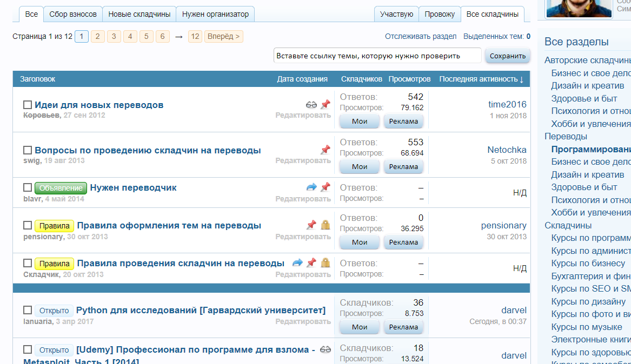Click the lock icon for Правила проведения складчин
631x364 pixels.
(x=325, y=263)
